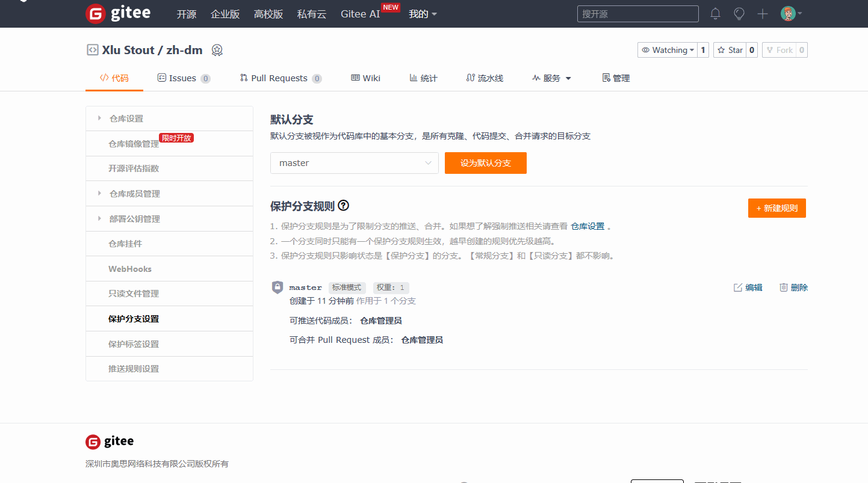Click the plus create-new icon

click(x=763, y=14)
